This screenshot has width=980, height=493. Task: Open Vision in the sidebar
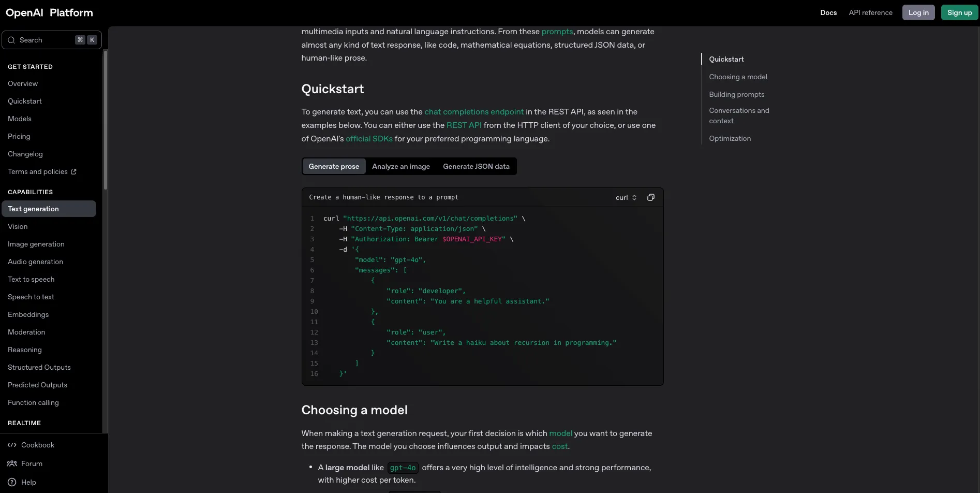click(18, 226)
